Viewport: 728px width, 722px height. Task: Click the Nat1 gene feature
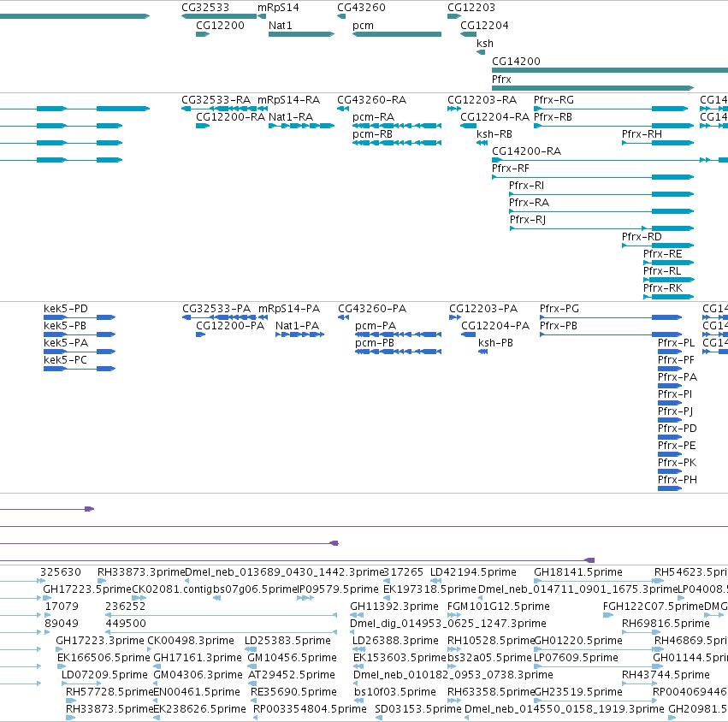pos(301,34)
